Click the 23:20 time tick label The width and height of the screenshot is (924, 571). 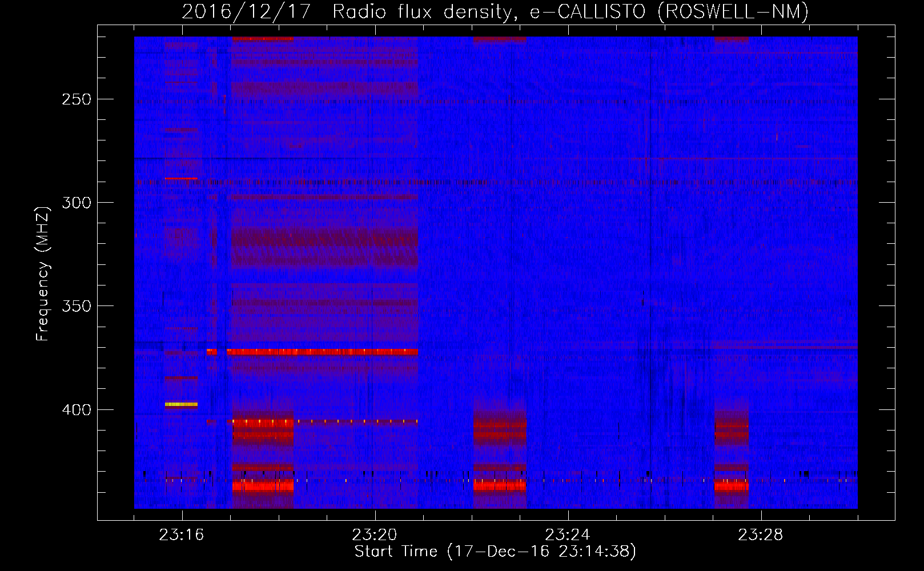pos(375,535)
